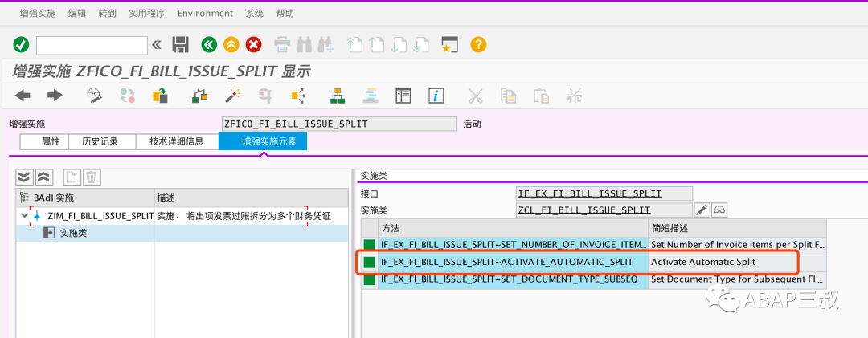868x338 pixels.
Task: Click the BAdI 实施 column header
Action: pyautogui.click(x=85, y=198)
